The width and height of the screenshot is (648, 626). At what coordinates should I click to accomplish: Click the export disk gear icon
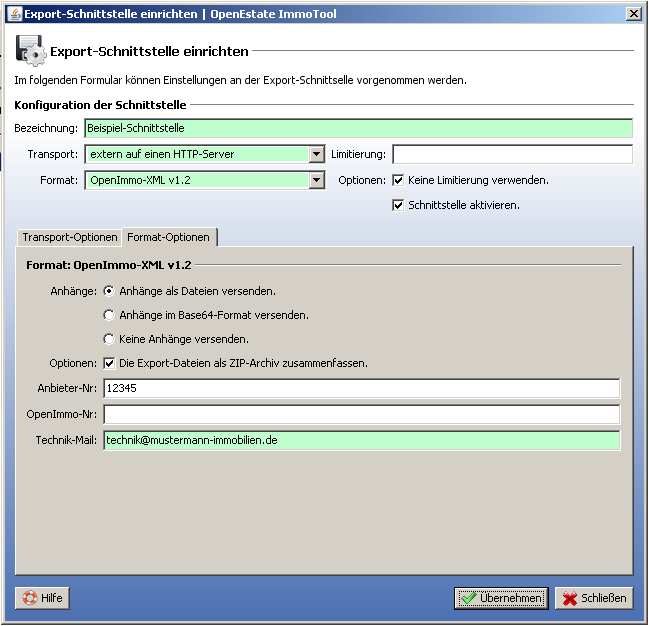tap(29, 50)
